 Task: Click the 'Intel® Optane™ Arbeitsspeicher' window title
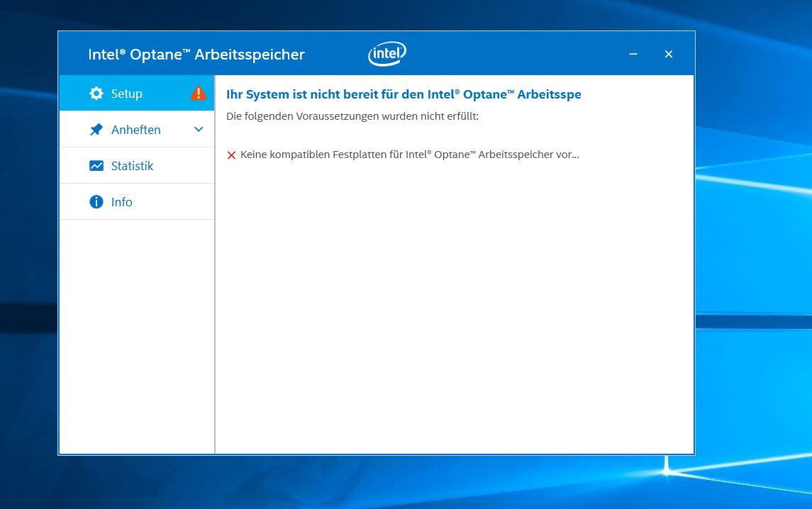pyautogui.click(x=196, y=55)
